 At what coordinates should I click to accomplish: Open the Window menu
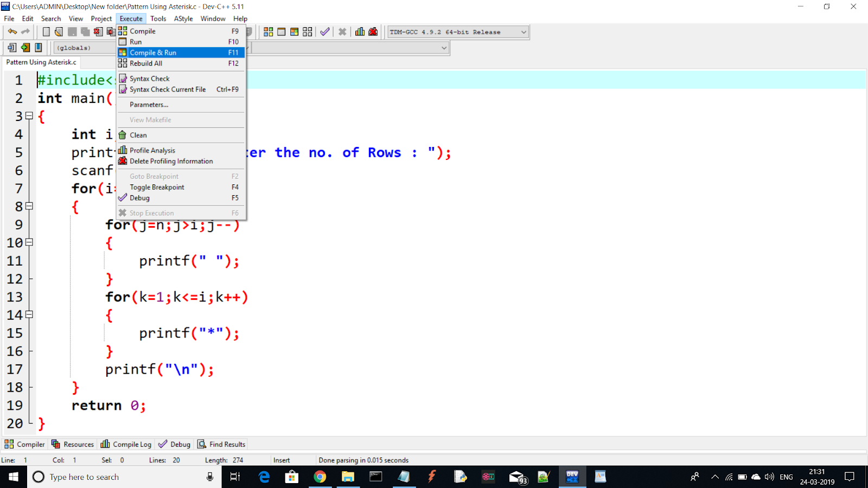tap(213, 18)
